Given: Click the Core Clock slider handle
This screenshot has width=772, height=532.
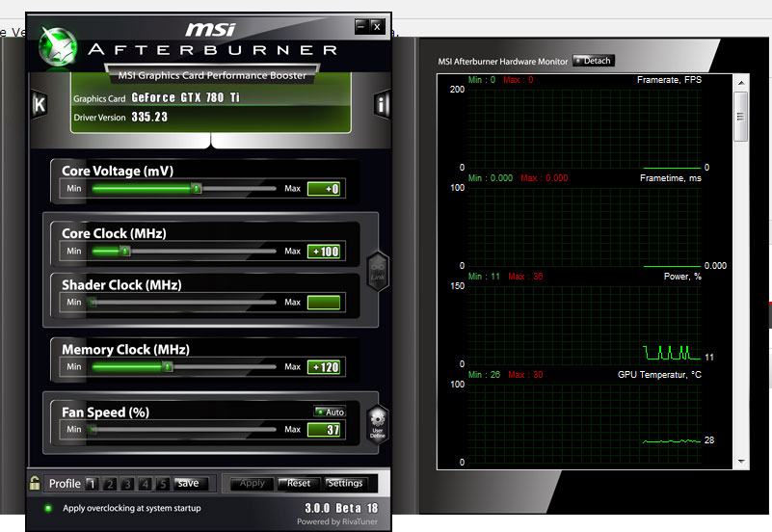Looking at the screenshot, I should tap(125, 251).
